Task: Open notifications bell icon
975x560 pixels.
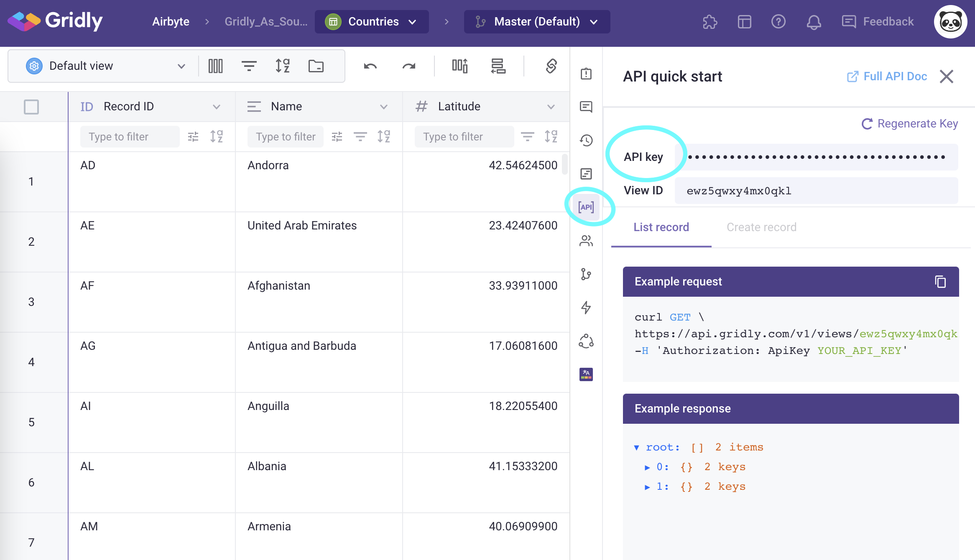Action: pos(813,22)
